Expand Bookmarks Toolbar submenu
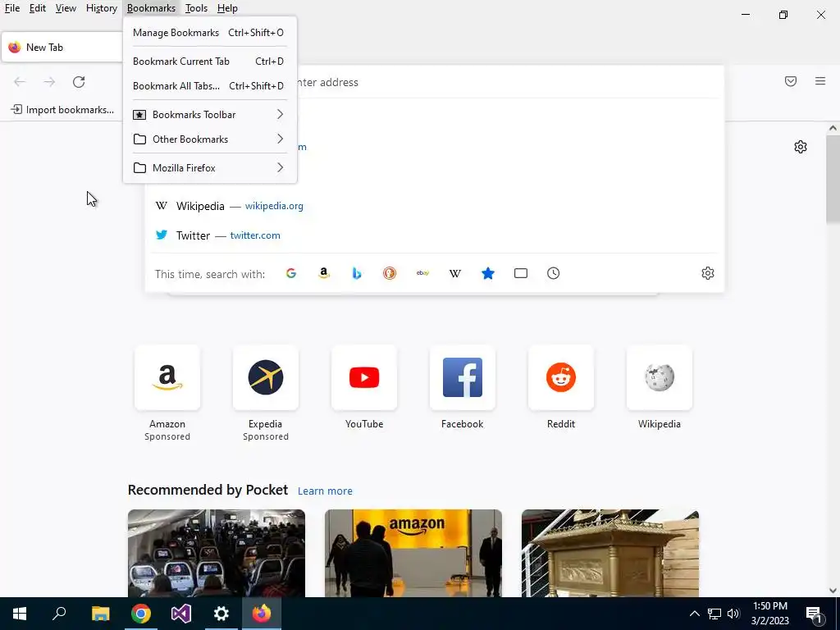Image resolution: width=840 pixels, height=630 pixels. click(x=209, y=115)
